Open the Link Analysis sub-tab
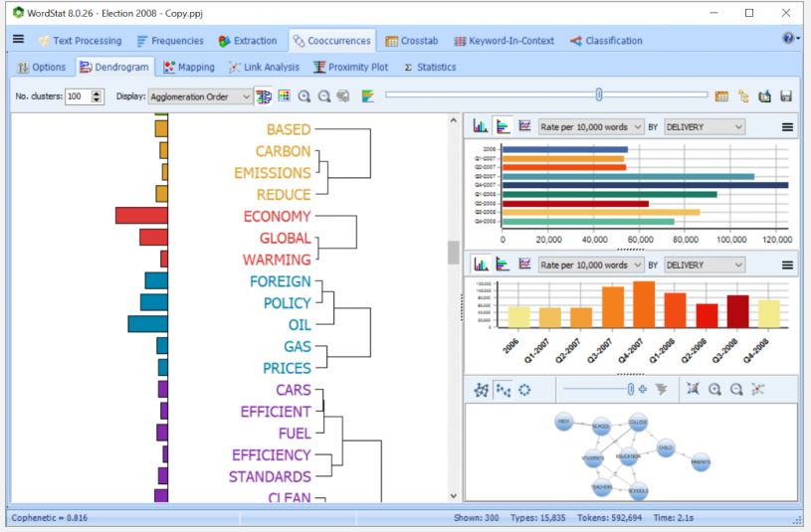 click(x=264, y=68)
